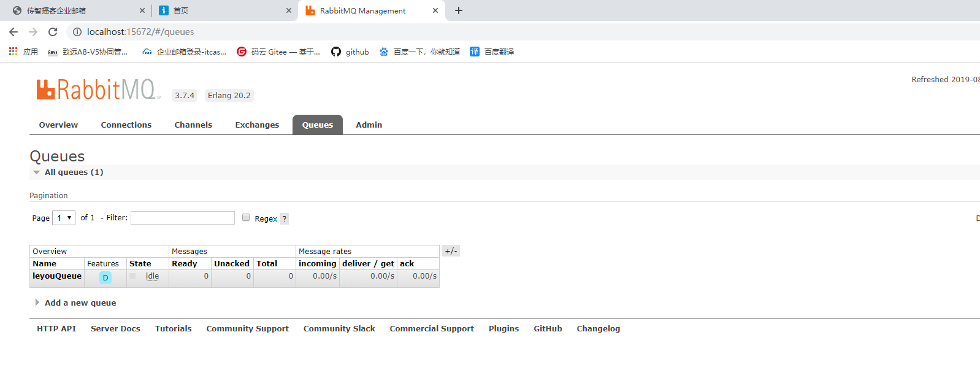
Task: Click the site info icon in the address bar
Action: (77, 32)
